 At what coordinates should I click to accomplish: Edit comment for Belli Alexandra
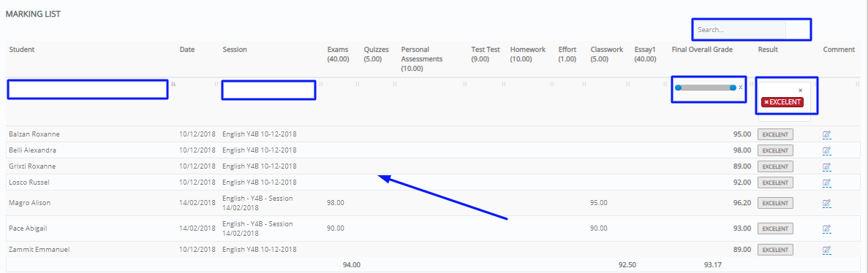[x=826, y=150]
